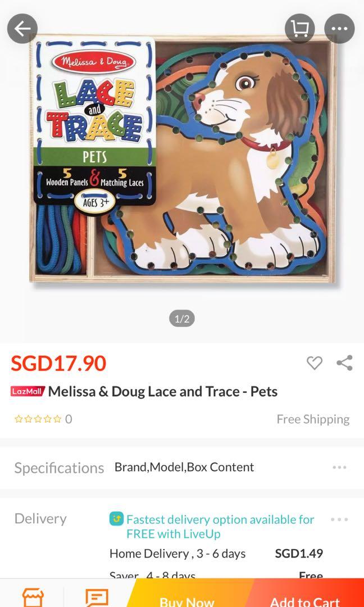364x607 pixels.
Task: Open the Specifications row
Action: coord(182,468)
